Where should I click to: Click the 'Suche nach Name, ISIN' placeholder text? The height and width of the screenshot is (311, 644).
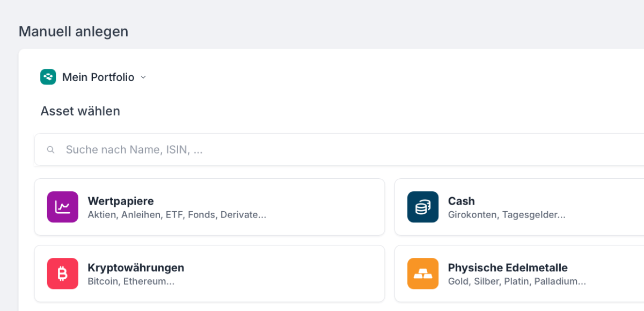tap(134, 150)
